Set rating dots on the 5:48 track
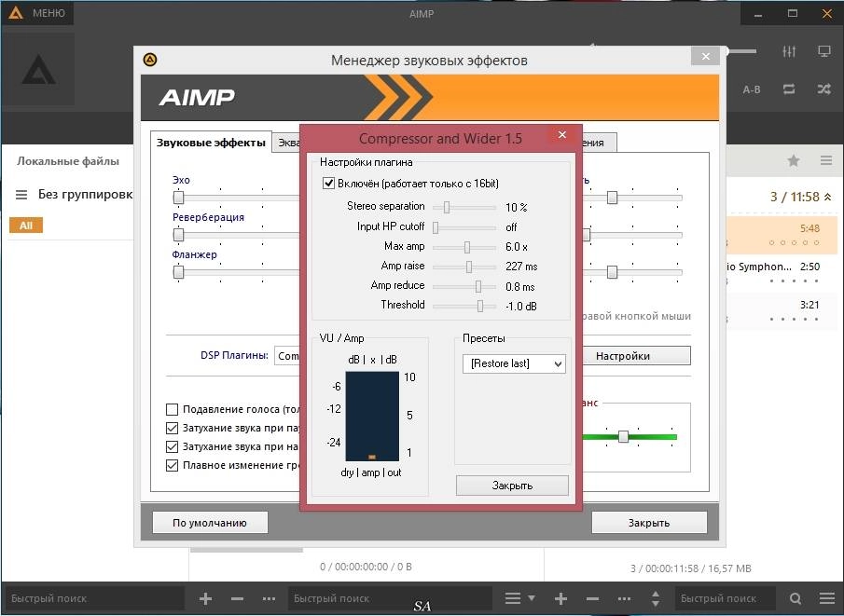 794,242
